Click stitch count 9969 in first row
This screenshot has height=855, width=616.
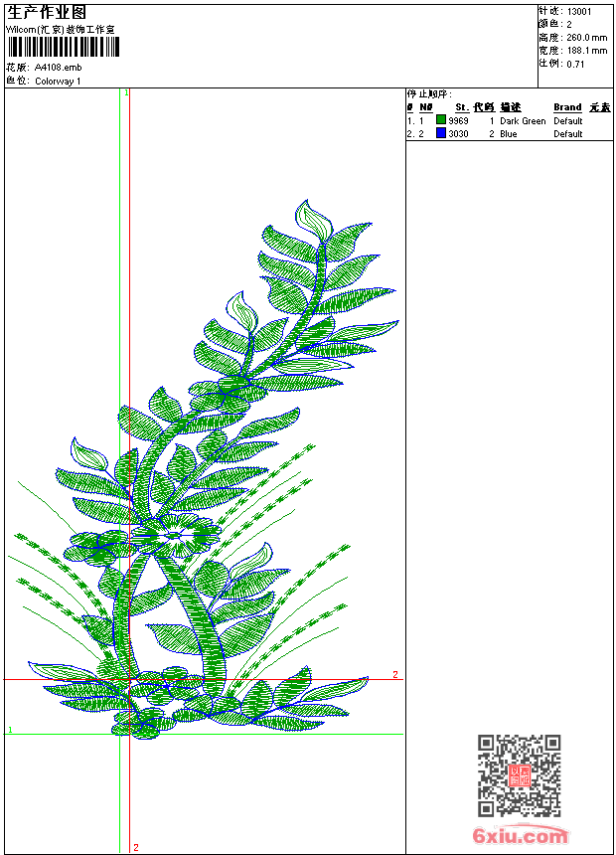pyautogui.click(x=458, y=121)
